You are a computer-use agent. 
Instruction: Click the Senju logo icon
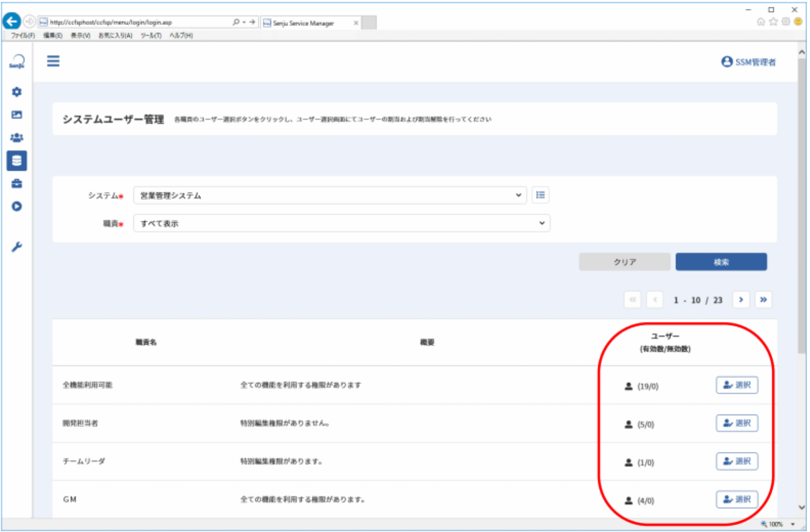(17, 62)
